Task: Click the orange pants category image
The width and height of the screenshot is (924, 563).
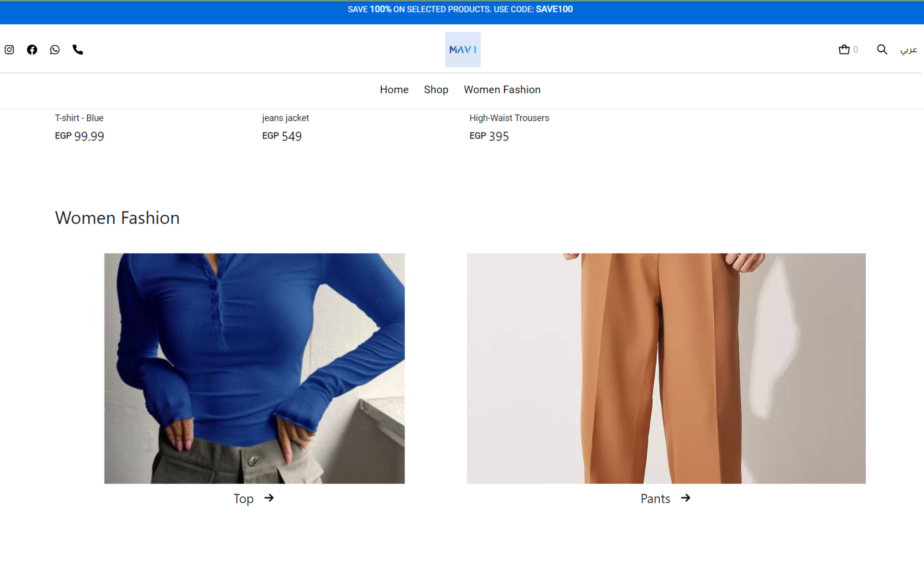Action: click(666, 368)
